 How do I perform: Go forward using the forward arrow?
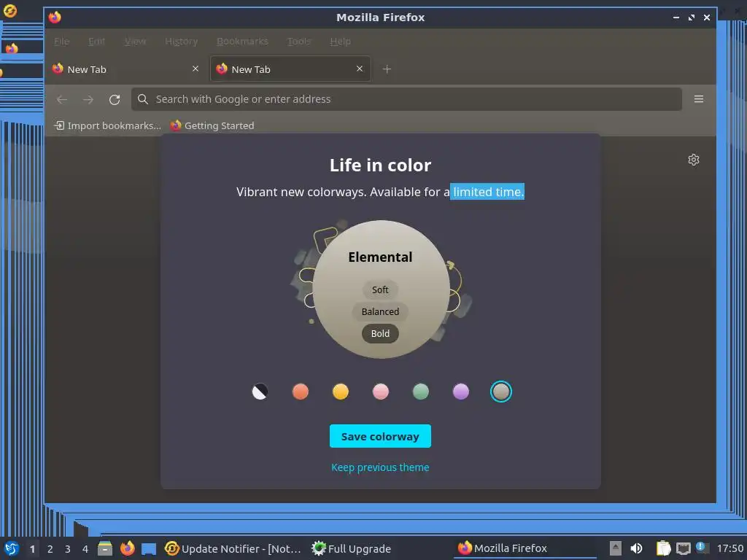(x=88, y=99)
